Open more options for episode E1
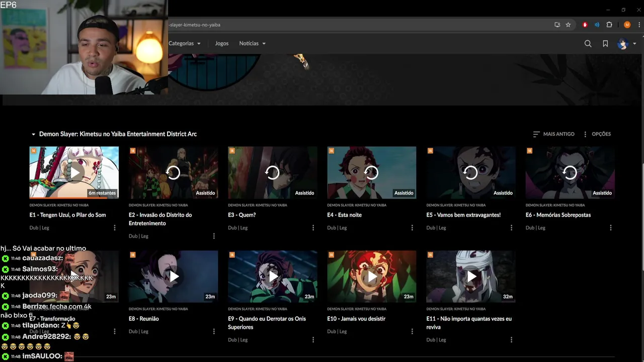Image resolution: width=644 pixels, height=362 pixels. coord(115,228)
